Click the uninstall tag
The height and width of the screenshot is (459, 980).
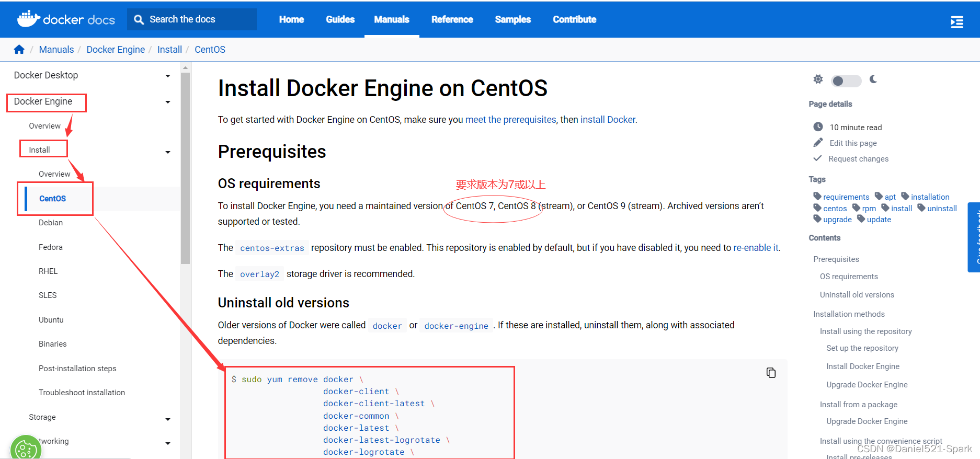[x=942, y=208]
